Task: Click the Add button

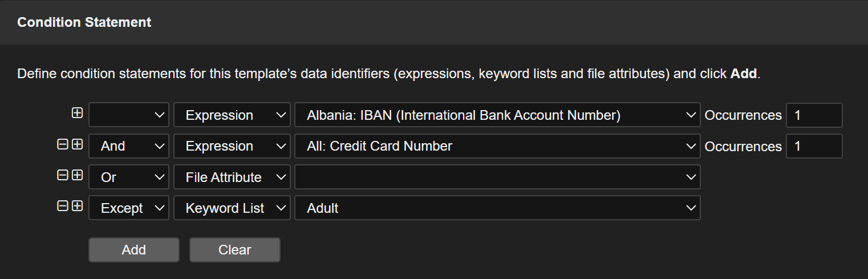Action: click(134, 250)
